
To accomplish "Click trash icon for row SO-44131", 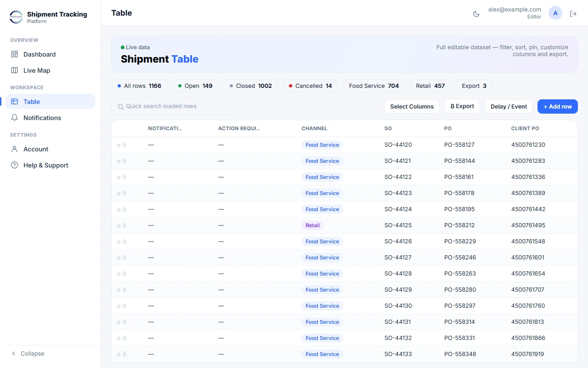I will tap(124, 322).
